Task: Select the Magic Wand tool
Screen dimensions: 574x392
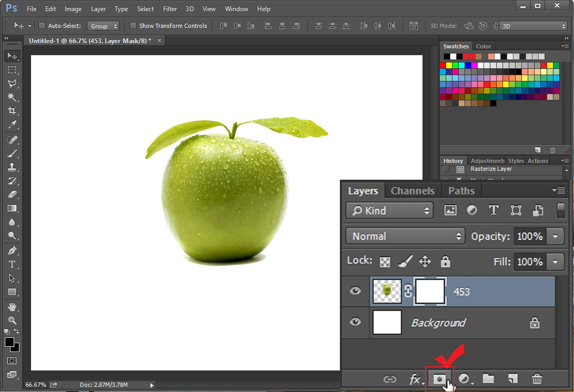Action: (x=12, y=97)
